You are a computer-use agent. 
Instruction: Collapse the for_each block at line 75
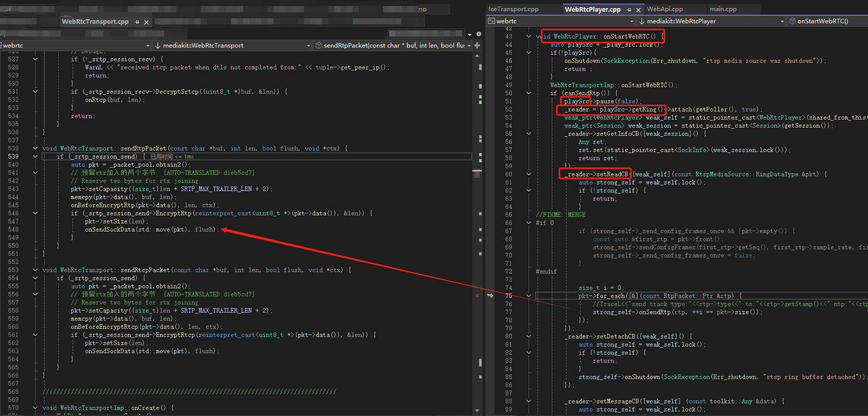[529, 296]
